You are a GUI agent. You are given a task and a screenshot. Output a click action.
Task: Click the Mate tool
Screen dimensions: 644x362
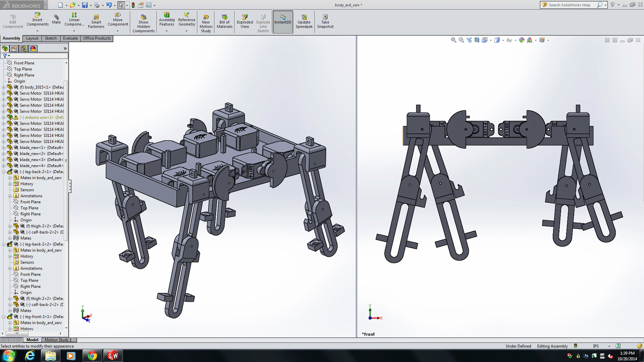56,19
